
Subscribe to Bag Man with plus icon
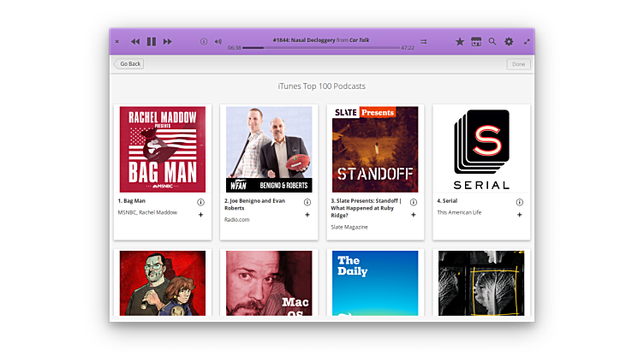tap(200, 215)
